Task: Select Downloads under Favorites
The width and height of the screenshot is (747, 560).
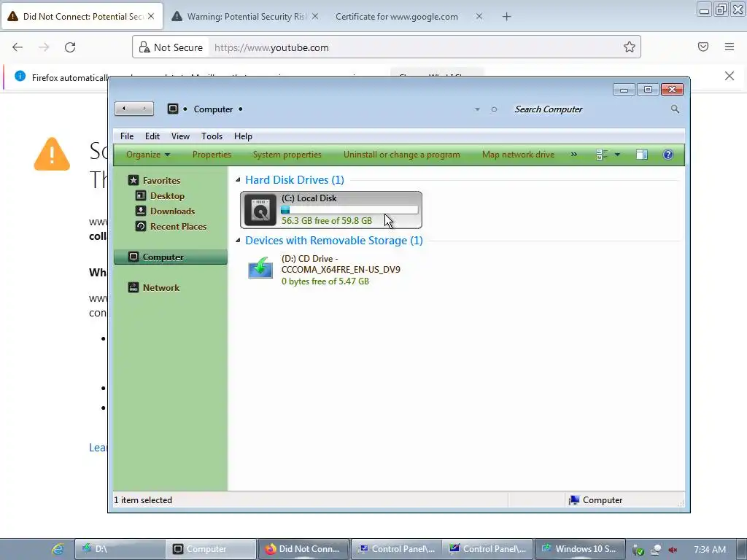Action: coord(172,211)
